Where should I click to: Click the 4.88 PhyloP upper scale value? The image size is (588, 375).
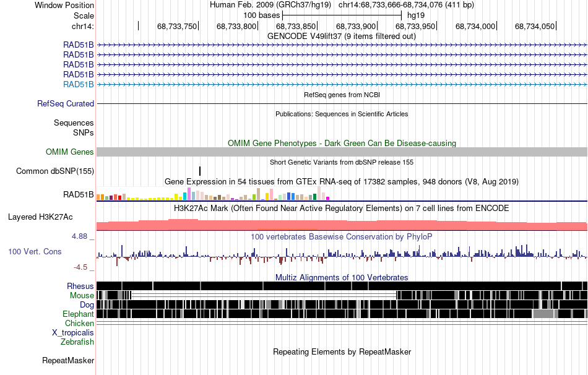click(x=79, y=236)
